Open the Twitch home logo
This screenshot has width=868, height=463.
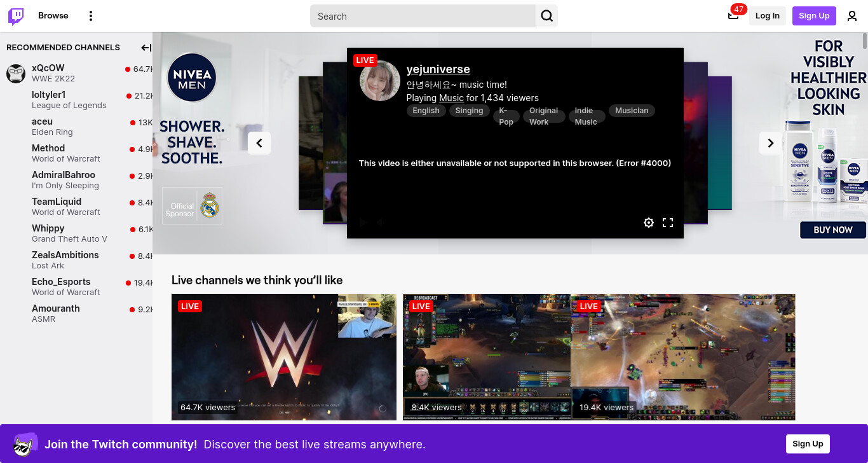click(x=16, y=16)
